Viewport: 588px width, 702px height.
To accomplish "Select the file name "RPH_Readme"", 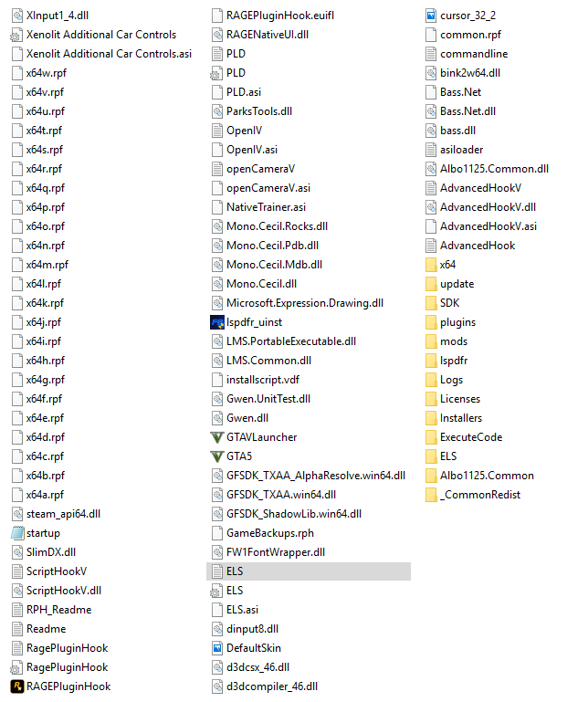I will [58, 610].
